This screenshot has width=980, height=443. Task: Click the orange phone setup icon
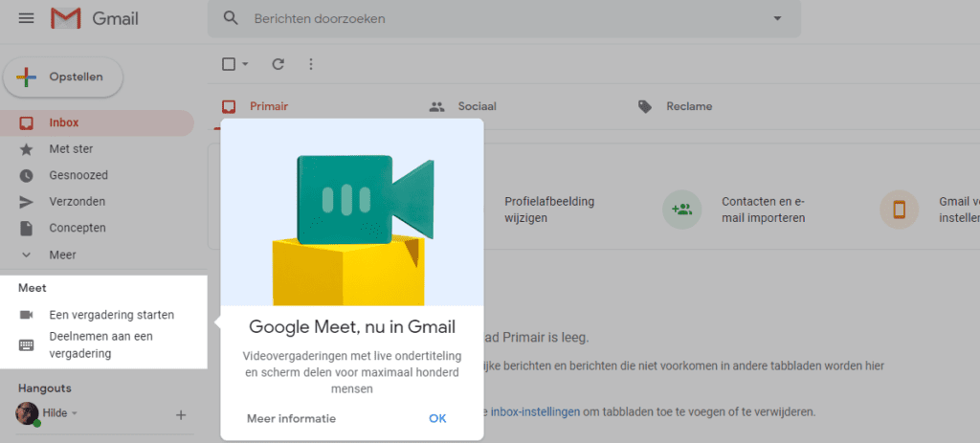tap(899, 210)
